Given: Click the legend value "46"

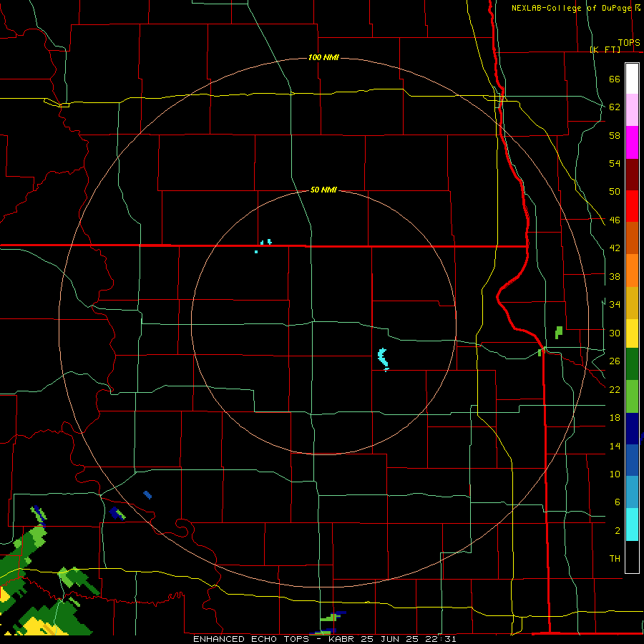Looking at the screenshot, I should pyautogui.click(x=615, y=220).
